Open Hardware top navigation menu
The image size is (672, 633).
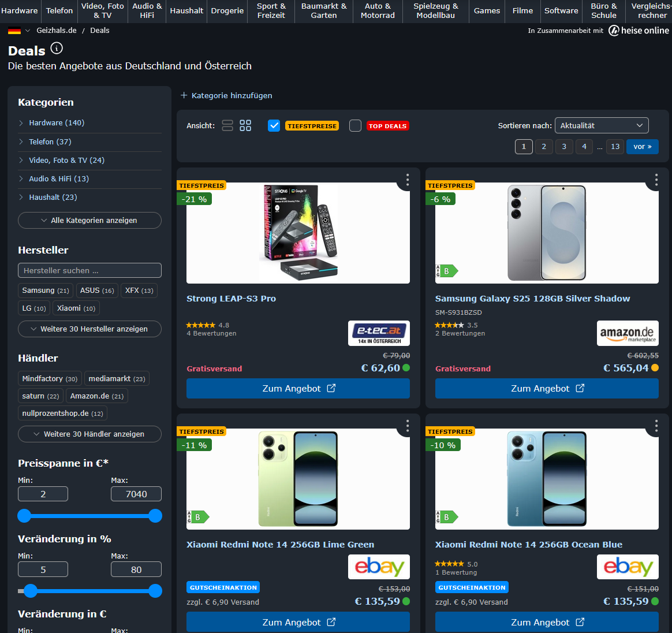click(x=19, y=11)
